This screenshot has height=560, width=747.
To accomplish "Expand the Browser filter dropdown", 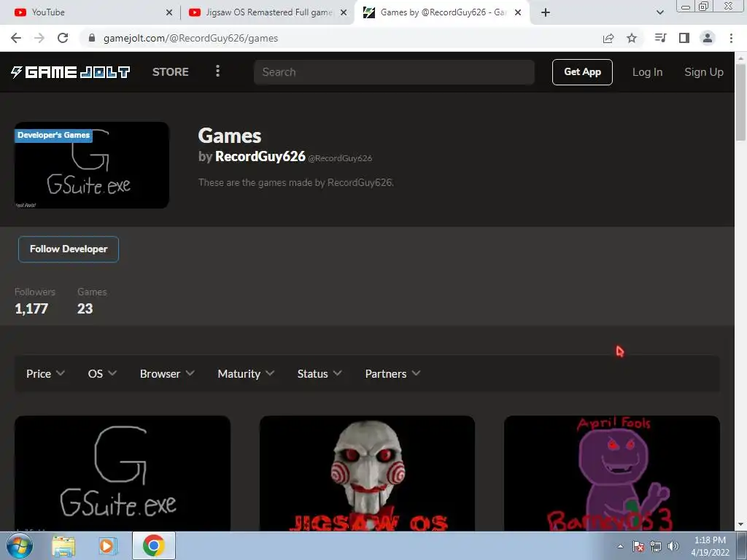I will [x=167, y=374].
